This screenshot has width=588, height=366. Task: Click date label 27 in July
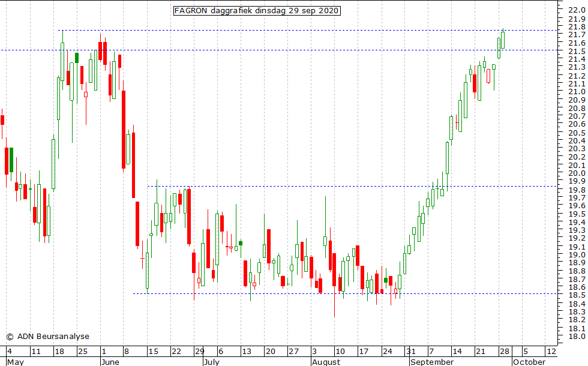point(293,352)
